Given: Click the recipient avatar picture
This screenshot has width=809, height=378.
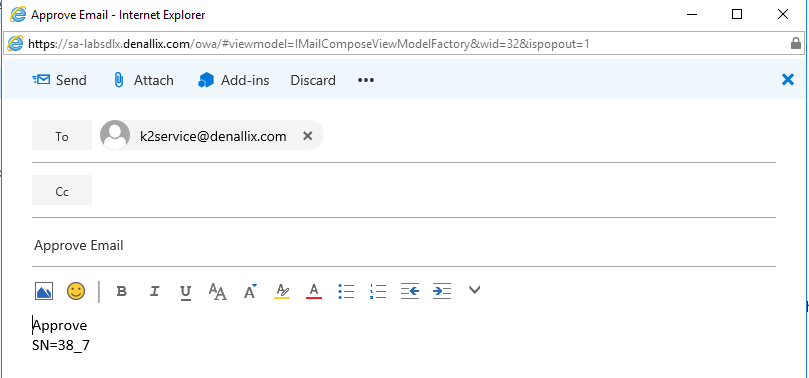Looking at the screenshot, I should [115, 135].
